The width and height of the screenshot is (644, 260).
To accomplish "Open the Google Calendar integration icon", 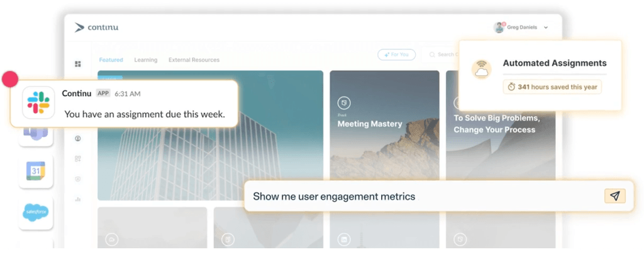I will [x=36, y=170].
